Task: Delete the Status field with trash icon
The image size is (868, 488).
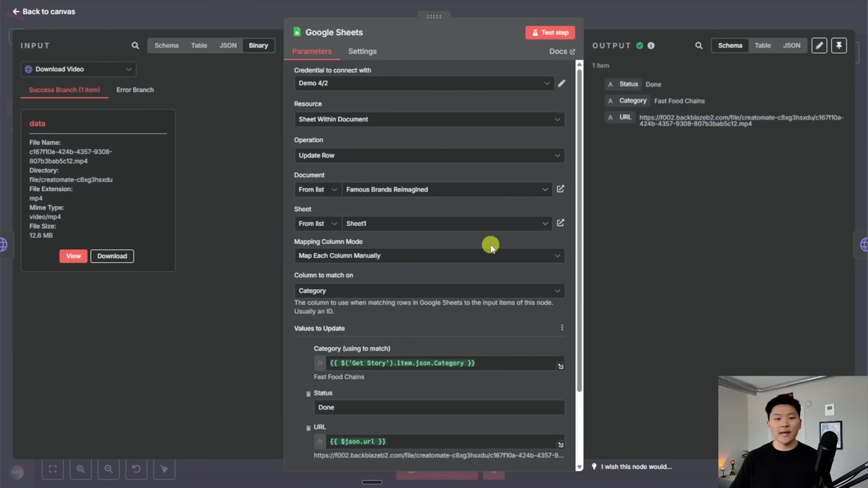Action: coord(308,394)
